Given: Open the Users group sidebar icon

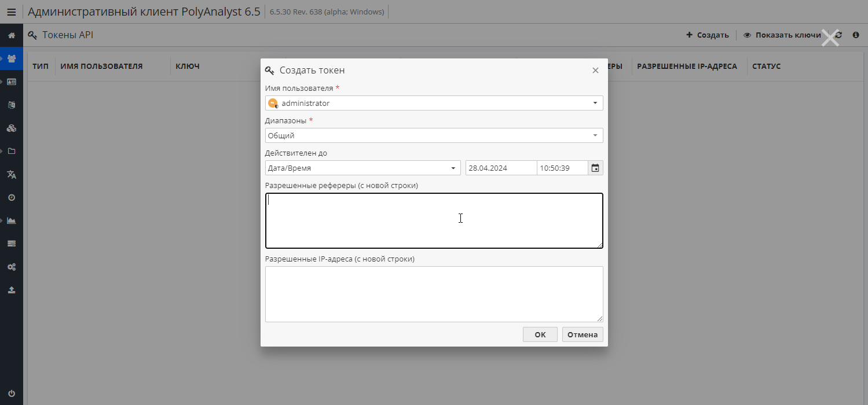Looking at the screenshot, I should tap(11, 58).
